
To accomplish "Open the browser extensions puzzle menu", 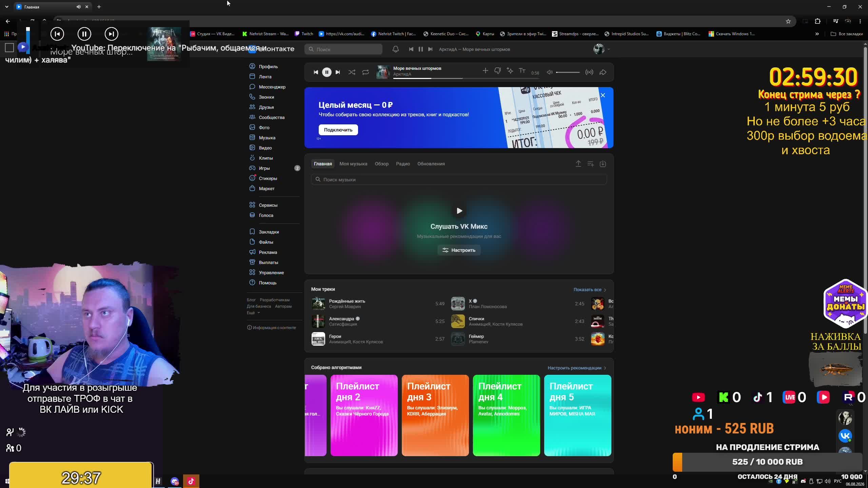I will click(x=817, y=21).
